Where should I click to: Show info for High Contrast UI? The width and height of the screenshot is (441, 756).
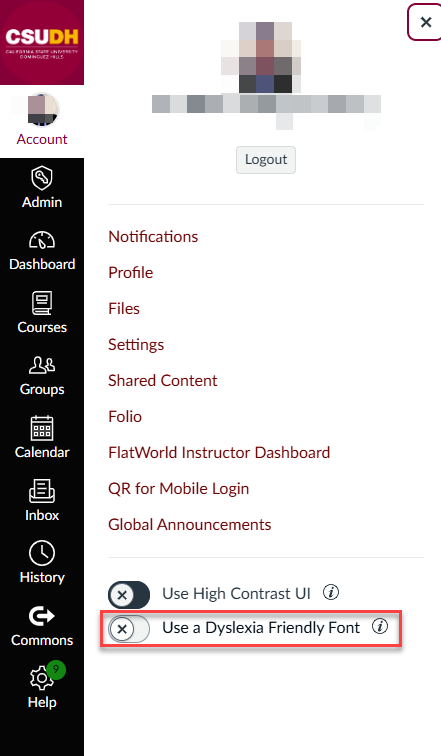(331, 592)
